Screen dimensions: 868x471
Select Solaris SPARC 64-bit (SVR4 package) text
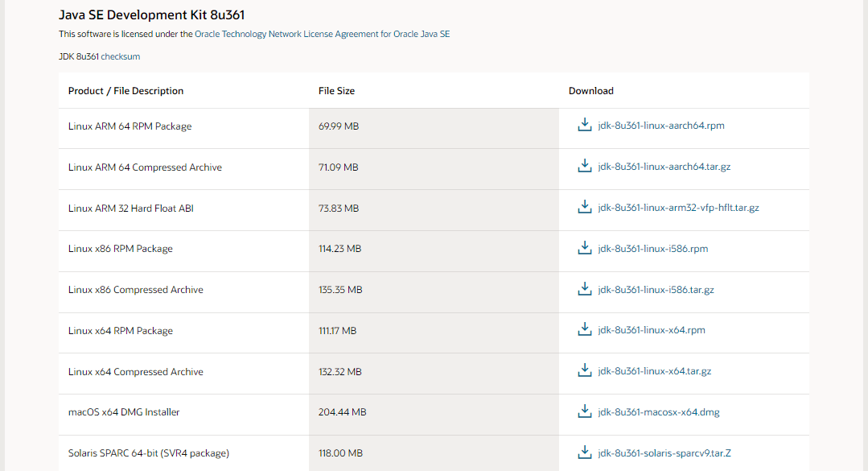148,453
